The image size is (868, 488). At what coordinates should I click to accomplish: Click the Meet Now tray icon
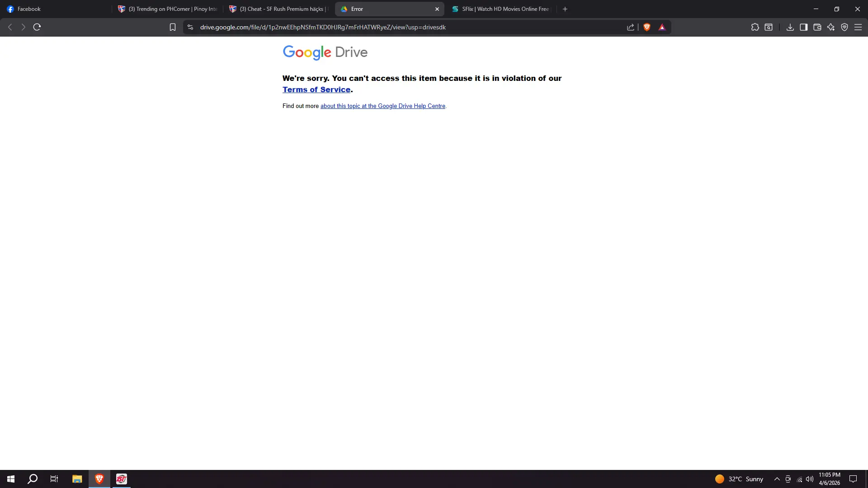tap(788, 479)
